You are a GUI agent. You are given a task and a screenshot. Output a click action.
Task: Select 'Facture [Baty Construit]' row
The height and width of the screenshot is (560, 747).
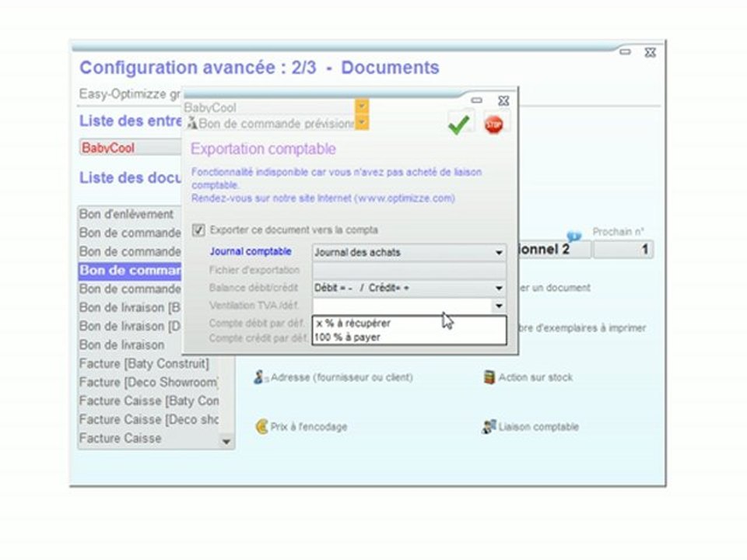[148, 364]
